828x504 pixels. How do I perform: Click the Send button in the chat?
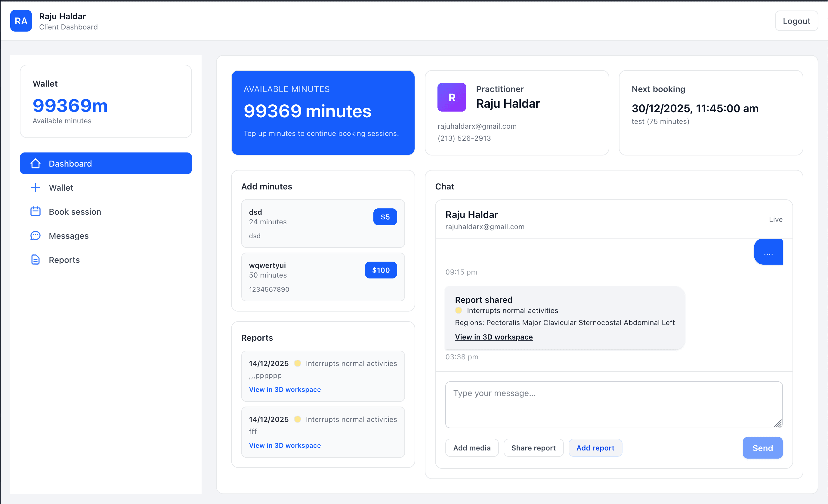762,447
